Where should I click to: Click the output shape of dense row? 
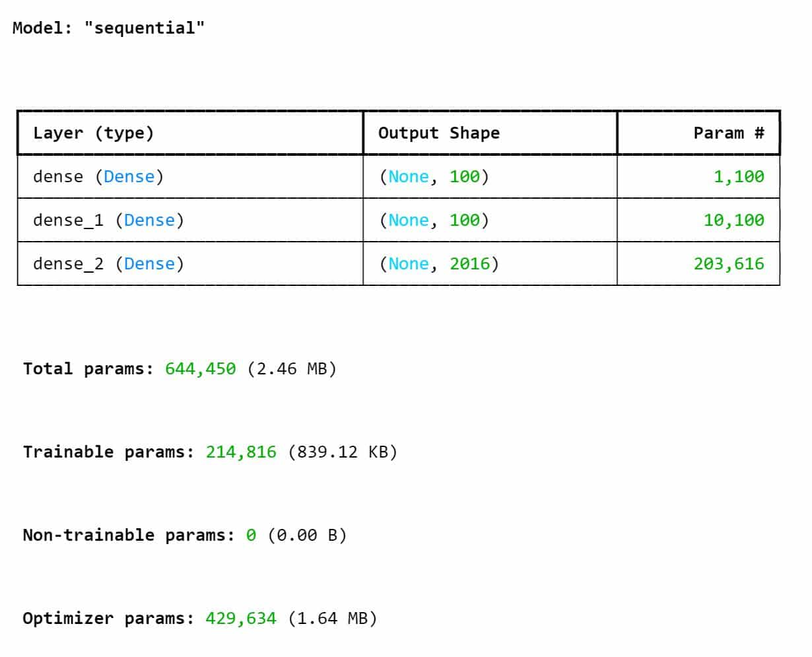point(434,177)
